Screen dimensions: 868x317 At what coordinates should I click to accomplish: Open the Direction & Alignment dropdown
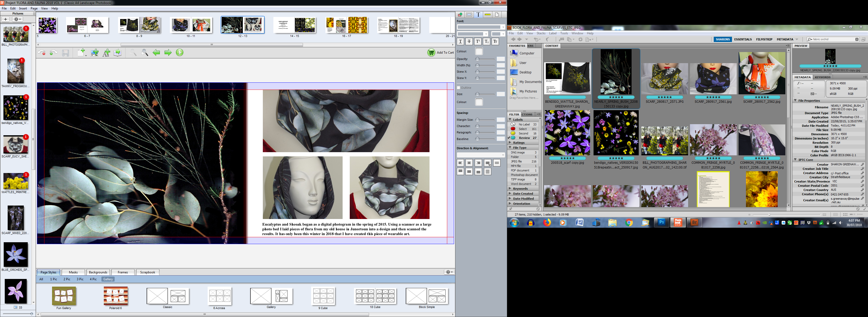481,155
